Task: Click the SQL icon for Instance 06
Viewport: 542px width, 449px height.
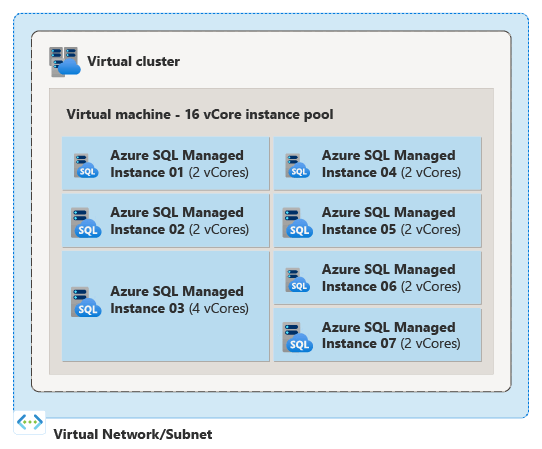Action: (298, 280)
